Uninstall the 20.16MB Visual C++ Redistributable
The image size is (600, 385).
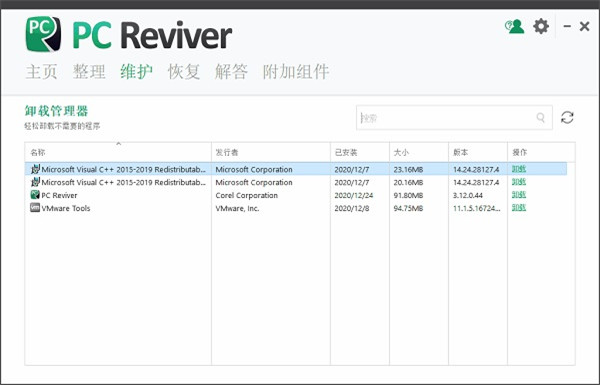pyautogui.click(x=519, y=182)
